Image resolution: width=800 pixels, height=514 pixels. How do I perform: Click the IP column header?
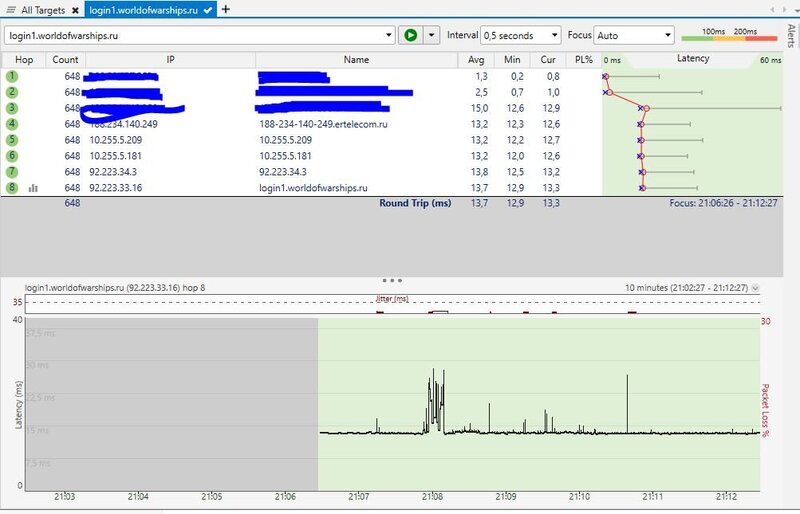pos(170,60)
